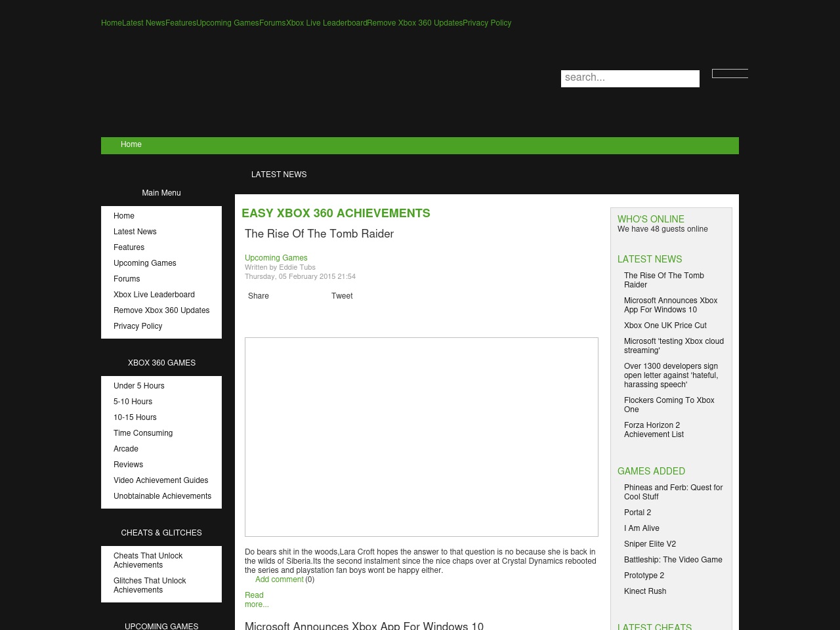Open The Rise Of The Tomb Raider in Latest News sidebar

point(664,280)
